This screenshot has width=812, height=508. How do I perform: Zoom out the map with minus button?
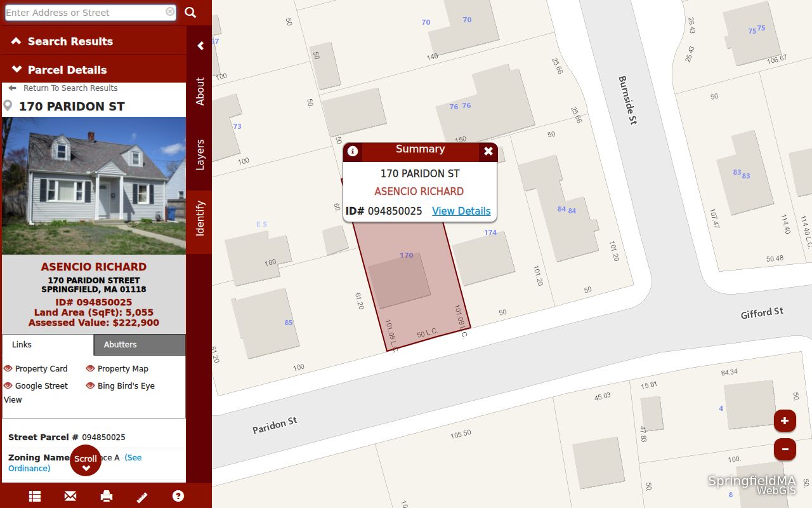click(x=785, y=449)
